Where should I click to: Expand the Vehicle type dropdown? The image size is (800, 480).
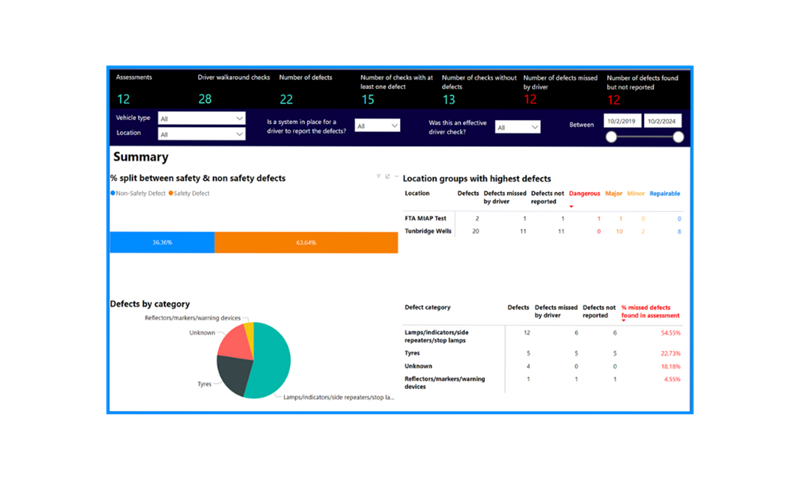(202, 118)
